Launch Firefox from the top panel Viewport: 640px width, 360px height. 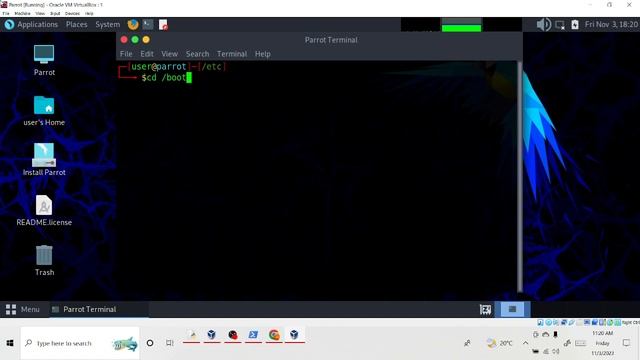(x=133, y=24)
